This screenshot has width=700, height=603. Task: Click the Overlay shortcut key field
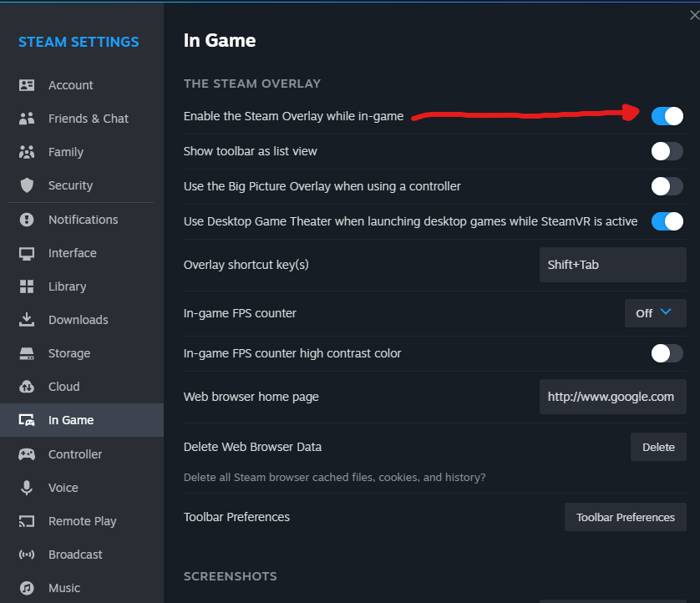coord(612,265)
